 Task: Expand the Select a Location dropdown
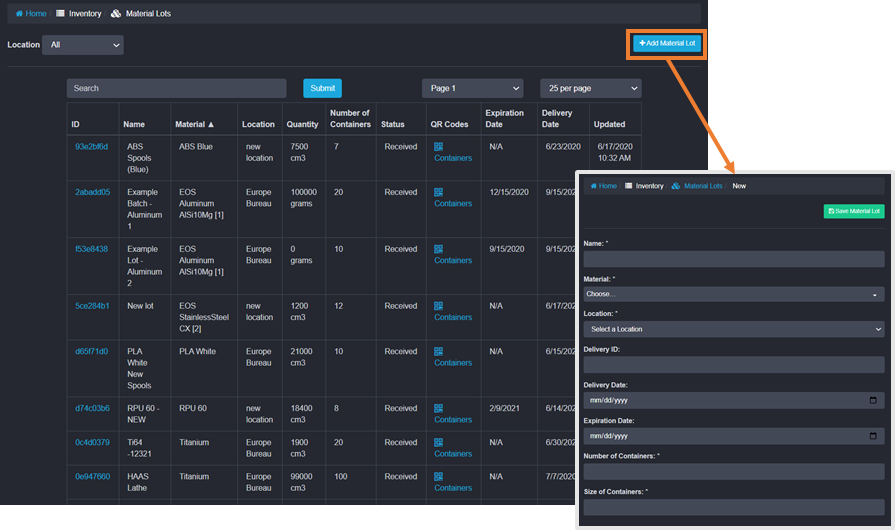(x=733, y=329)
